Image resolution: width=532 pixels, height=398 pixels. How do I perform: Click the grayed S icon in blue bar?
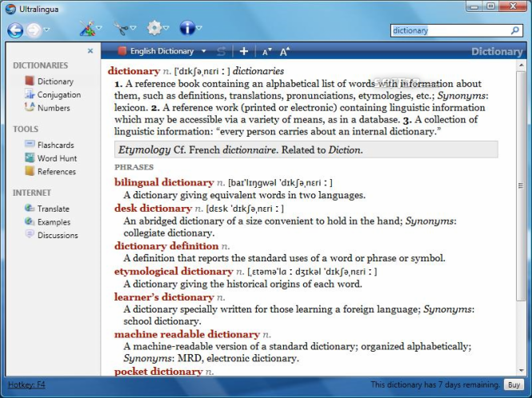[222, 51]
